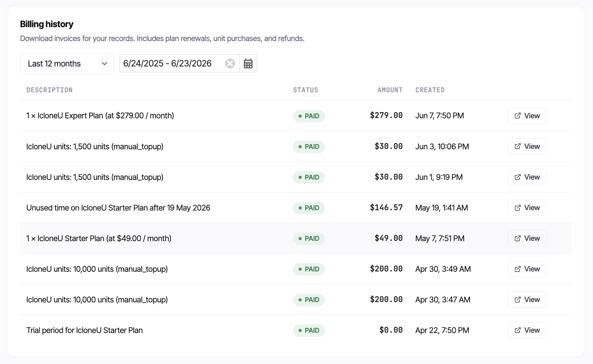Select 'Unused time on IcloneU Starter Plan' description

[x=118, y=208]
